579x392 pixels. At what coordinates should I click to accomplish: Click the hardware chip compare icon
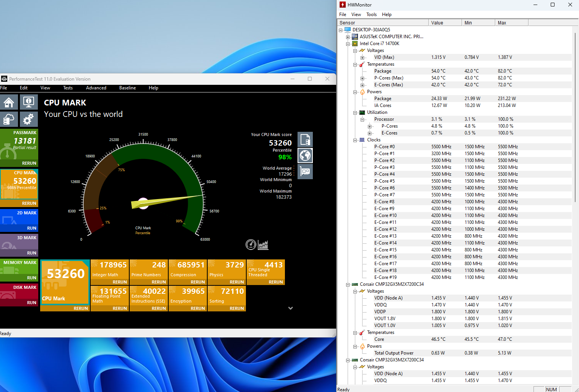pos(305,172)
